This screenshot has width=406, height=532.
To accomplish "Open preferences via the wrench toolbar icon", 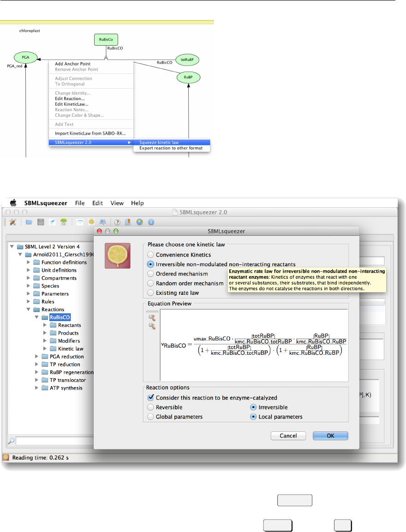I will pyautogui.click(x=13, y=222).
